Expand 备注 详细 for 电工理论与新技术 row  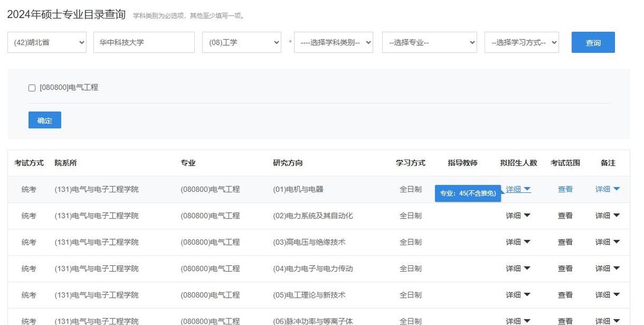tap(607, 295)
